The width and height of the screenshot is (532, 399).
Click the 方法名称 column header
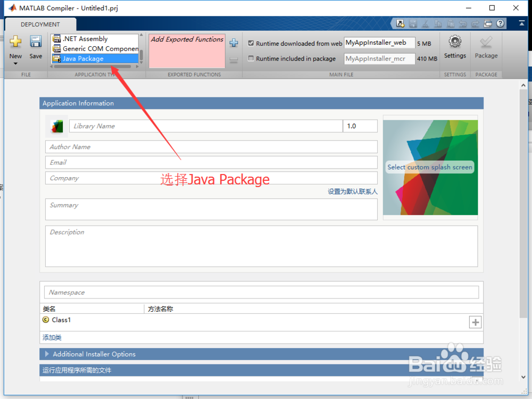pyautogui.click(x=313, y=309)
